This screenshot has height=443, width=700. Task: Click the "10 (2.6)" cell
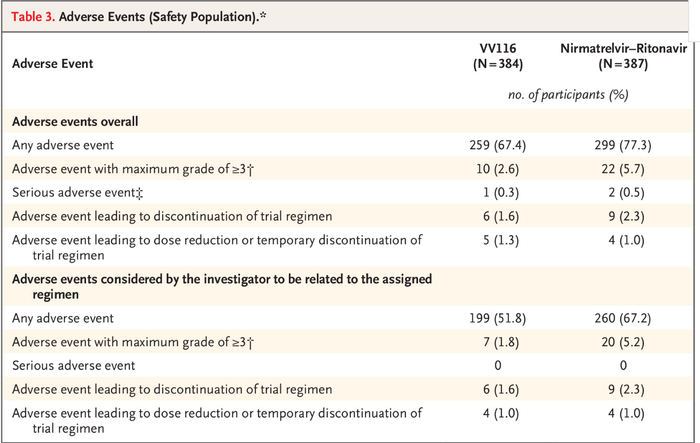497,169
